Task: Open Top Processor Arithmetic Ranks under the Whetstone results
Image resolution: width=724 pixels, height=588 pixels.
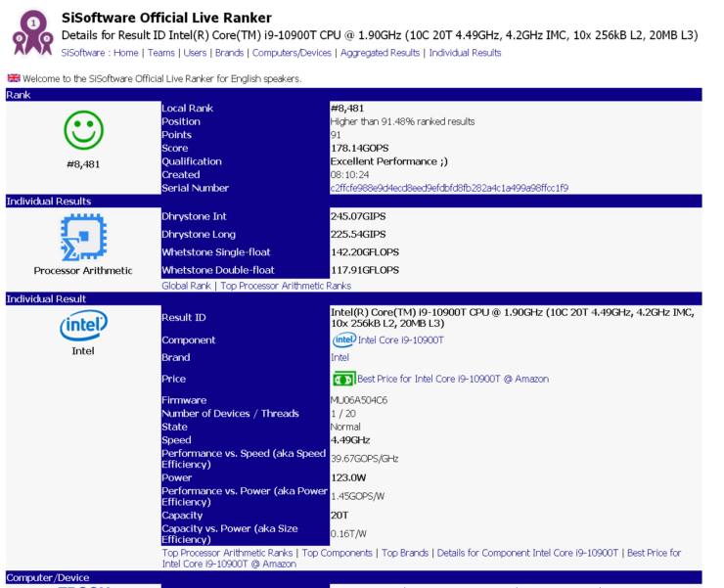Action: coord(286,286)
